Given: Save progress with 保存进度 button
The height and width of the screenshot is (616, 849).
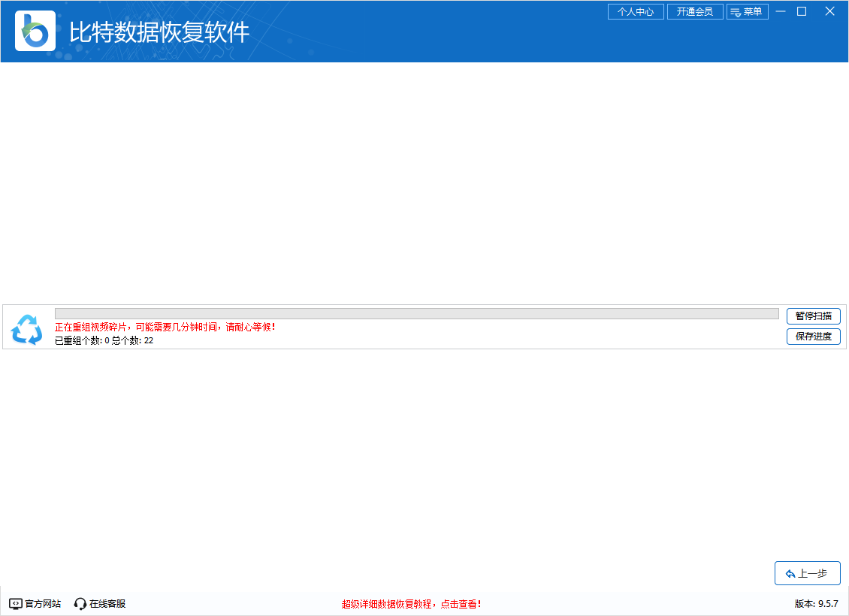Looking at the screenshot, I should point(813,336).
